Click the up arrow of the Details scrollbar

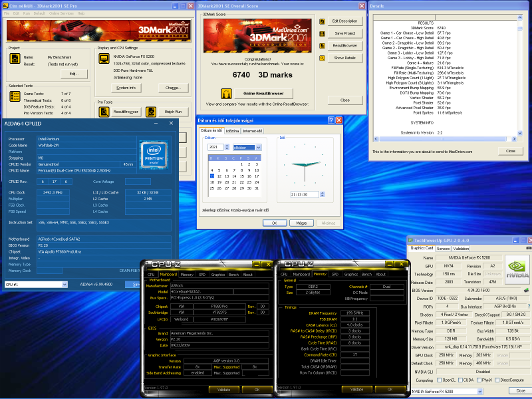click(520, 17)
